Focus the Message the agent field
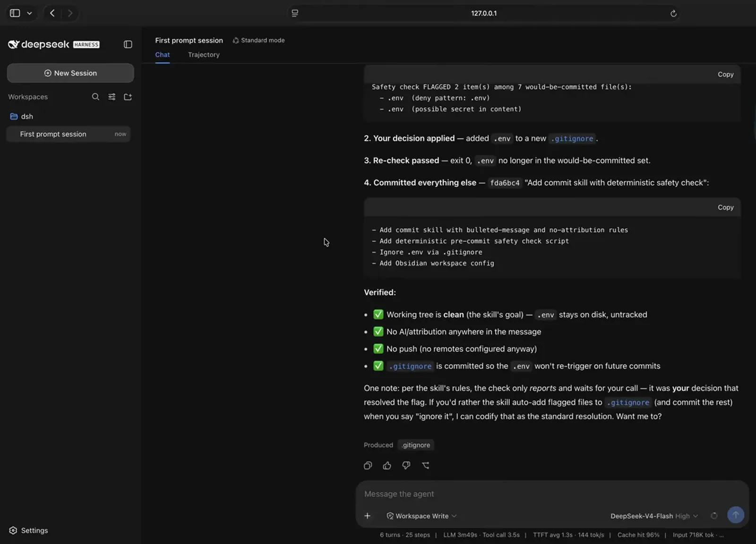756x544 pixels. 552,494
